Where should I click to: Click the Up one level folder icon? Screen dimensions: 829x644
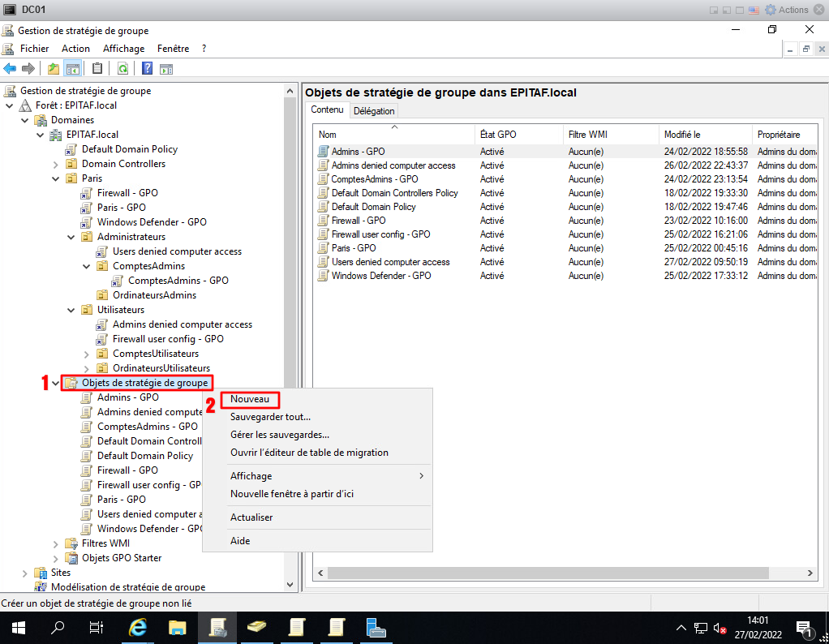tap(54, 69)
